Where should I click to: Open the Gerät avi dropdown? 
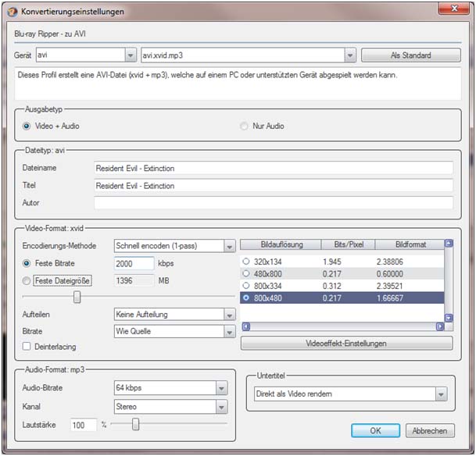pyautogui.click(x=130, y=55)
